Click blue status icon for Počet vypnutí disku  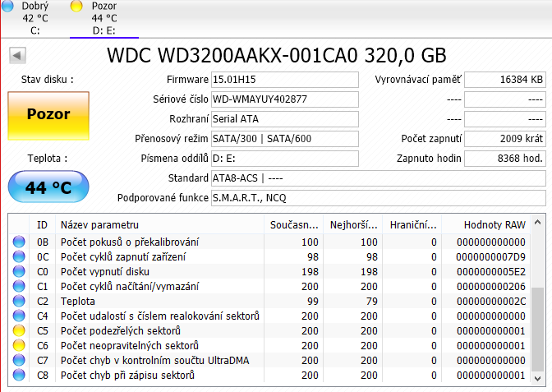19,272
